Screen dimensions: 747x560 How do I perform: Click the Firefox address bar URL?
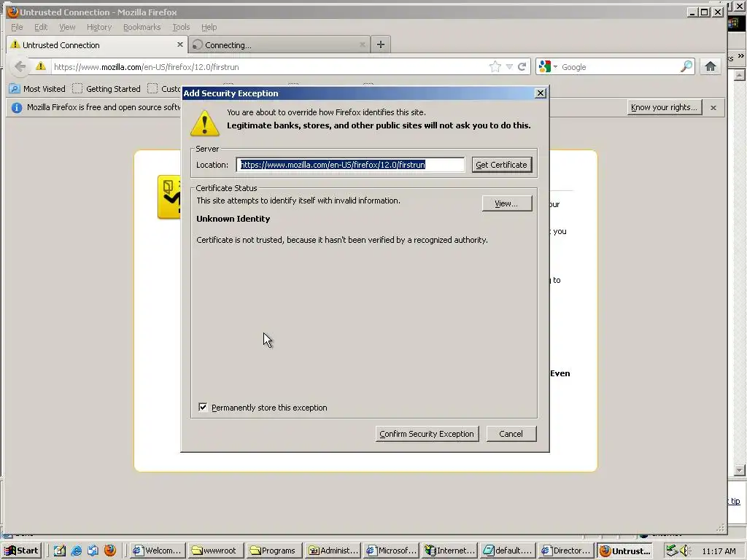pyautogui.click(x=269, y=66)
